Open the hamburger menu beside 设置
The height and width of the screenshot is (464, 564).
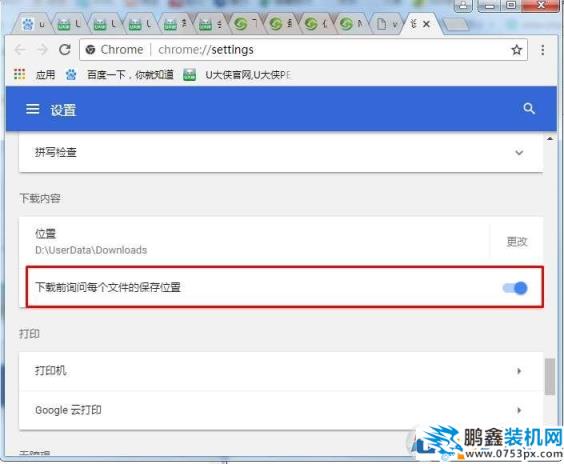coord(32,109)
